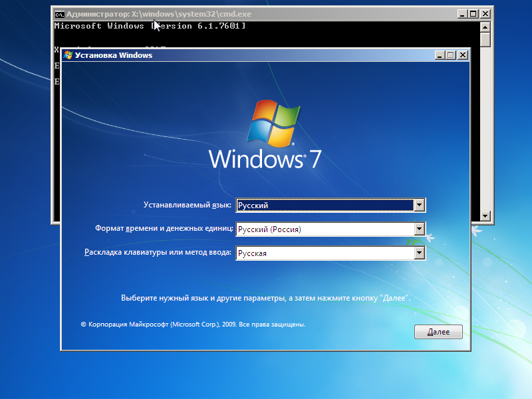Image resolution: width=532 pixels, height=399 pixels.
Task: Click the Русская keyboard layout field
Action: click(x=325, y=253)
